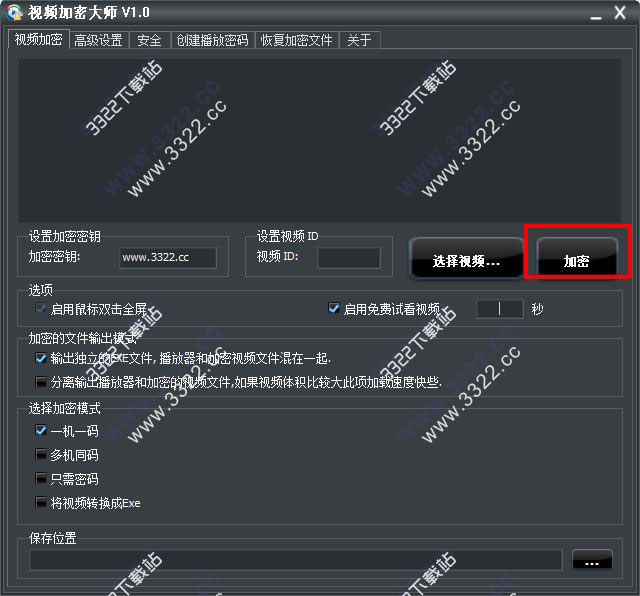640x596 pixels.
Task: Switch to the 视频加密 tab
Action: click(x=38, y=39)
